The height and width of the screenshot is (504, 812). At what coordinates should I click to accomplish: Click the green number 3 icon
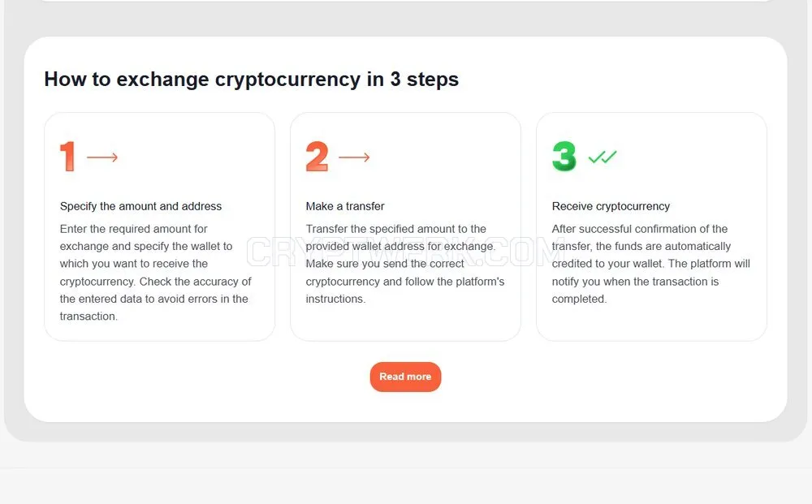[564, 157]
